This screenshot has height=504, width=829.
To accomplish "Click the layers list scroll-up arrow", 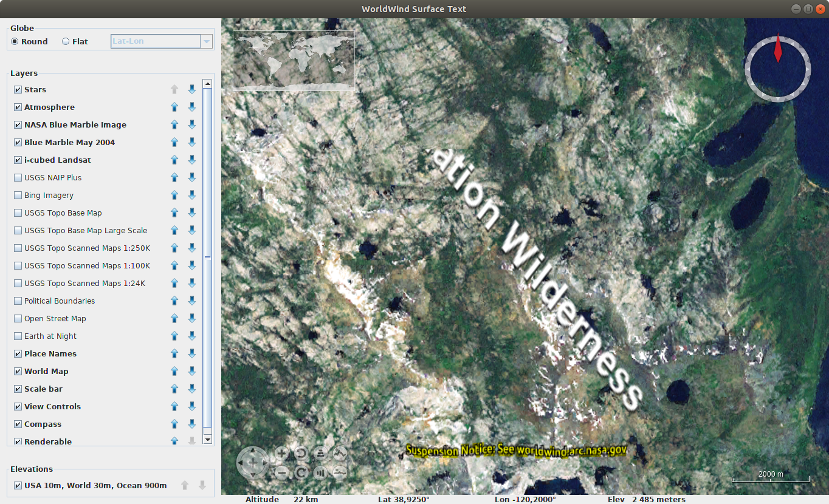I will [207, 84].
